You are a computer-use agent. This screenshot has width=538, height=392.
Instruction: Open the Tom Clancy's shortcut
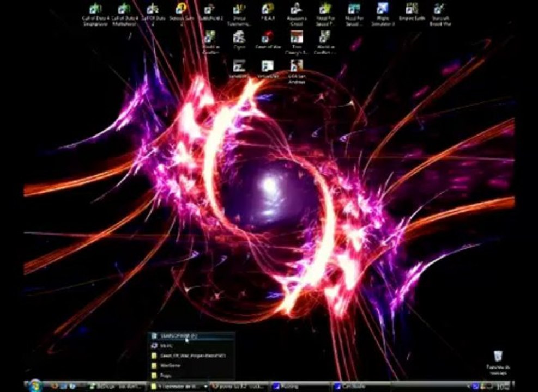(297, 43)
